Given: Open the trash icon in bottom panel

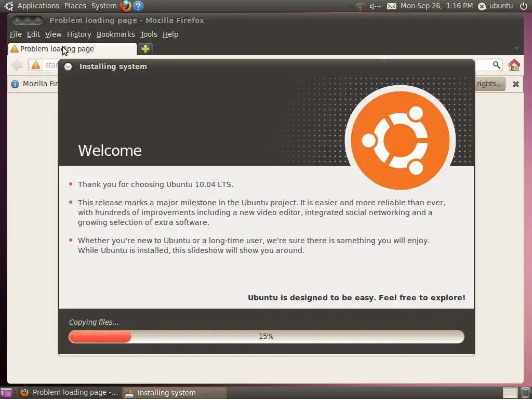Looking at the screenshot, I should pyautogui.click(x=525, y=393).
